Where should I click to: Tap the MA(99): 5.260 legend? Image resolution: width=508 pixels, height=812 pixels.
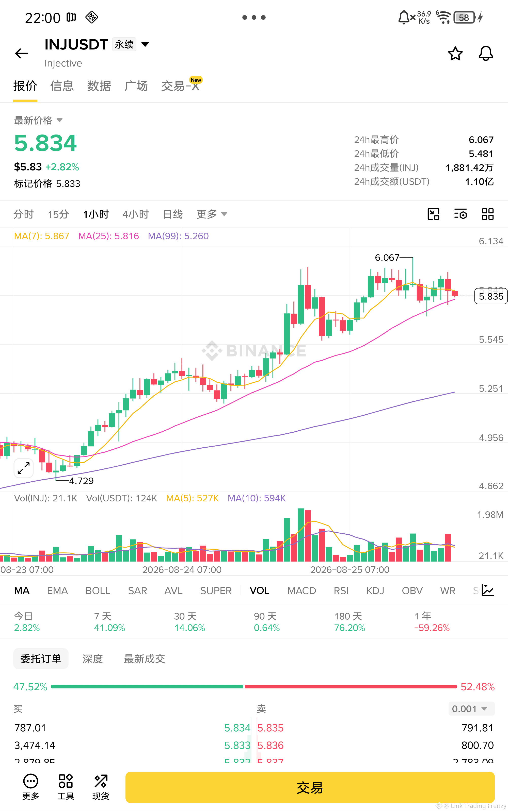point(178,236)
